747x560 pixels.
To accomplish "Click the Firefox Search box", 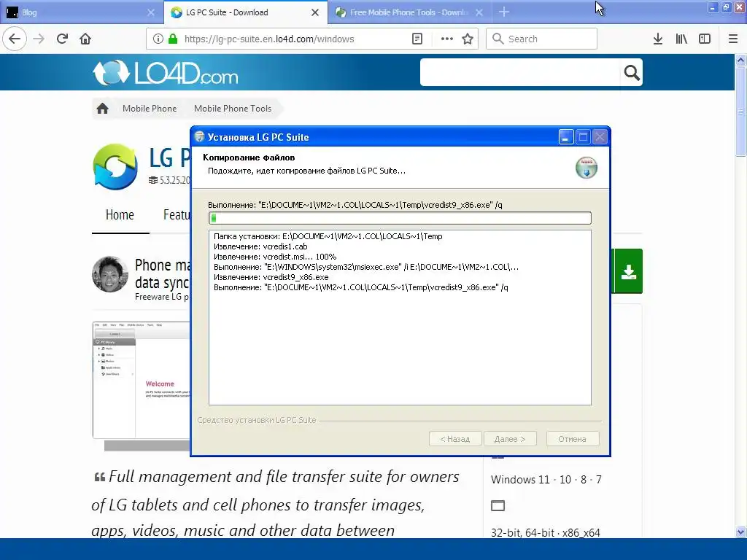I will 541,39.
